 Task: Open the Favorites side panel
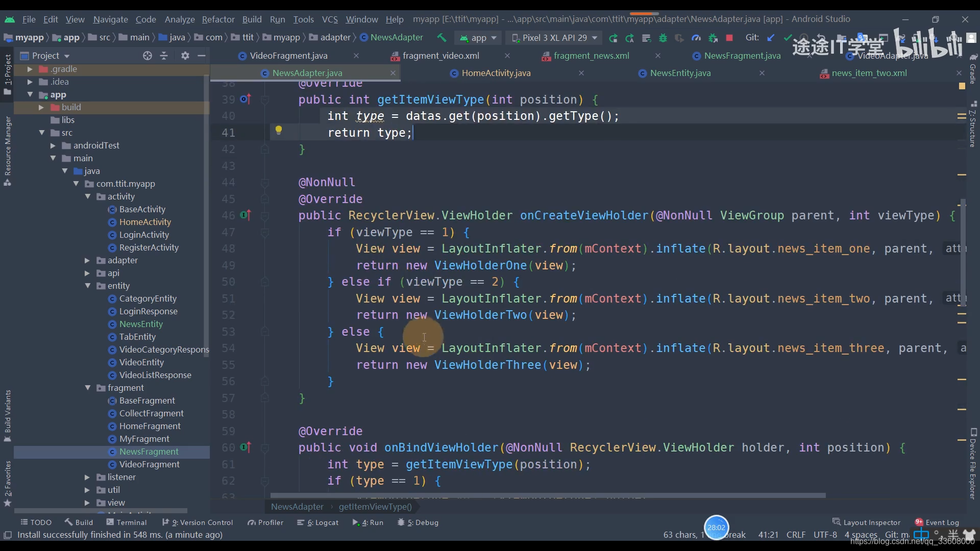tap(7, 483)
